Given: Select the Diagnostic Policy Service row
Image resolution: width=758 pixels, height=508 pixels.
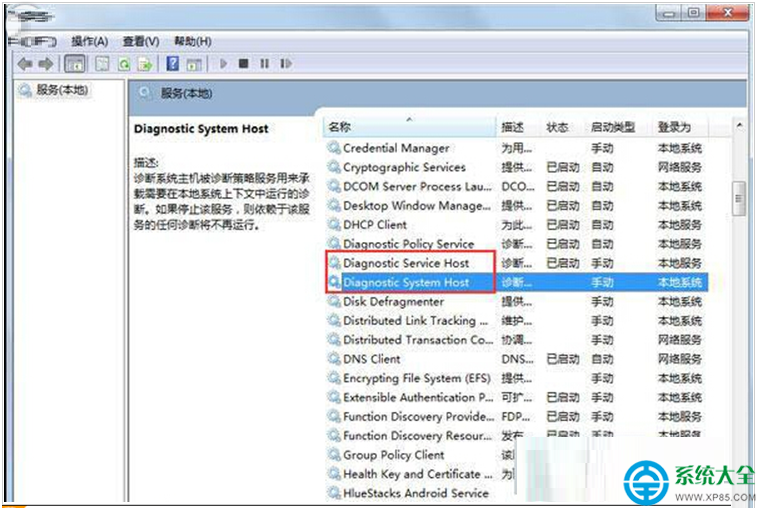Looking at the screenshot, I should coord(517,244).
